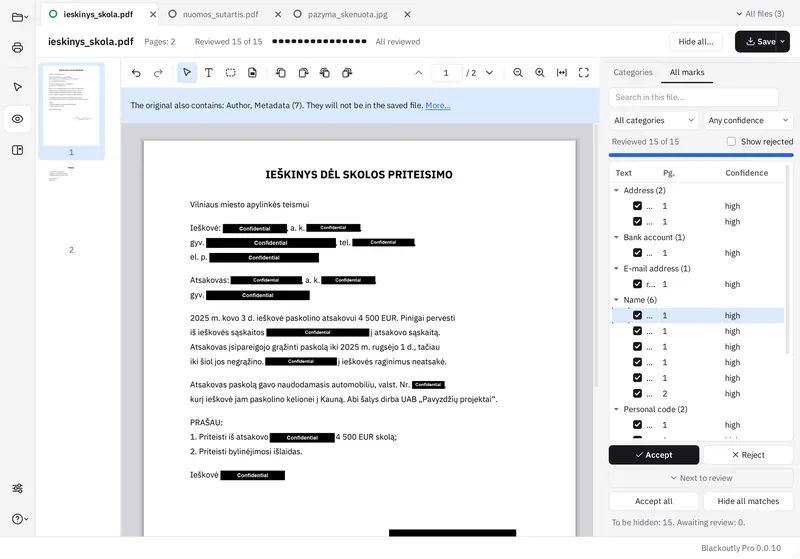800x559 pixels.
Task: Go to the previous page with the up chevron
Action: point(418,73)
